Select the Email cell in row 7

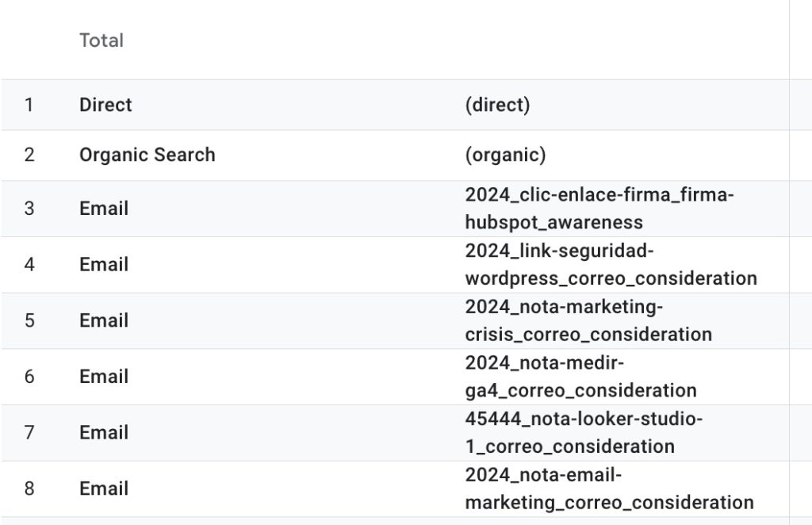(104, 432)
